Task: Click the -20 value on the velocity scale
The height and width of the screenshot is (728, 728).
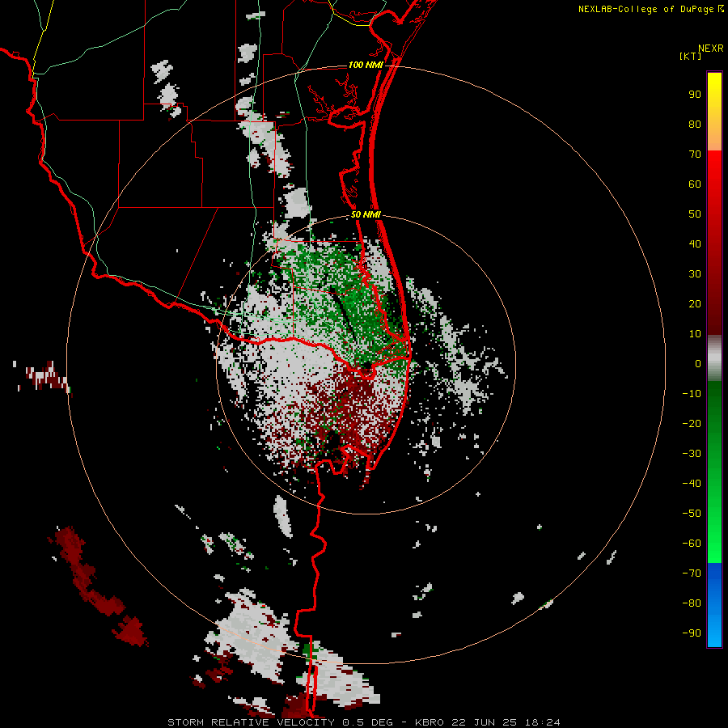Action: coord(692,424)
